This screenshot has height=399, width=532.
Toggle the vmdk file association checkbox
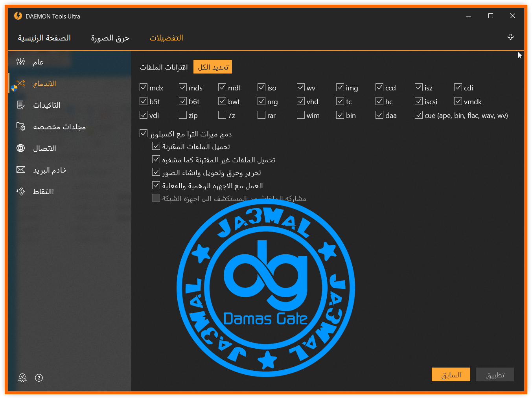(x=458, y=101)
